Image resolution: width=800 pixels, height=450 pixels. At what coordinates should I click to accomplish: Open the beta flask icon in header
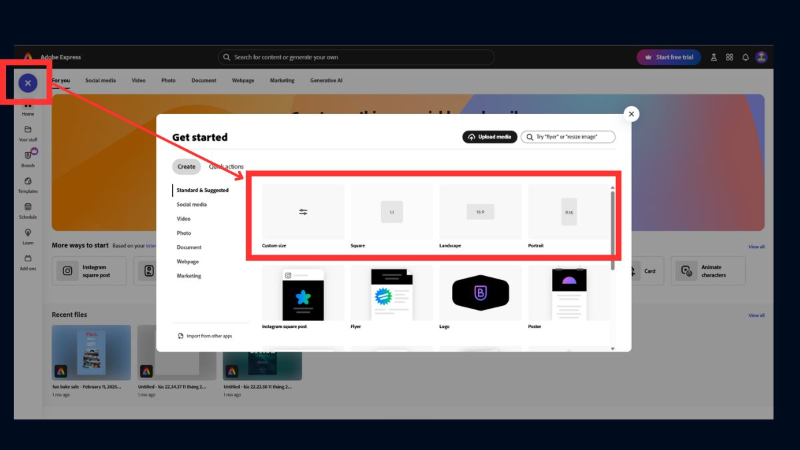(714, 57)
